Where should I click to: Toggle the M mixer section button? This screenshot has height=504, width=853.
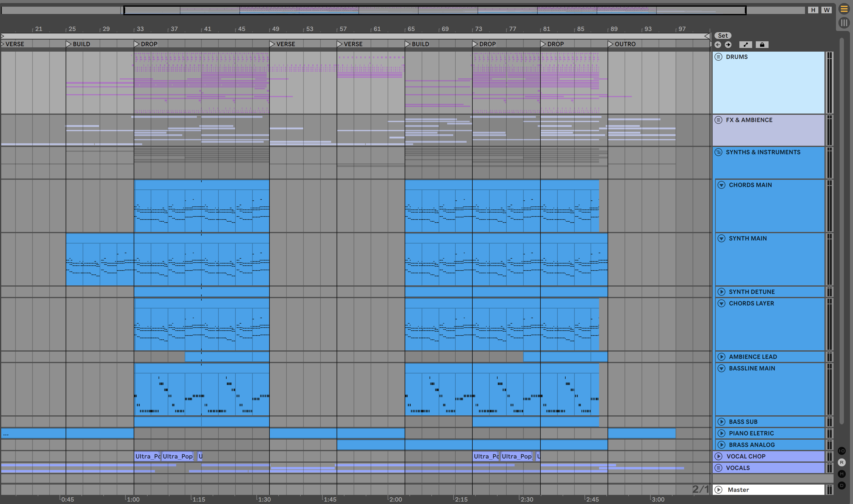tap(841, 474)
